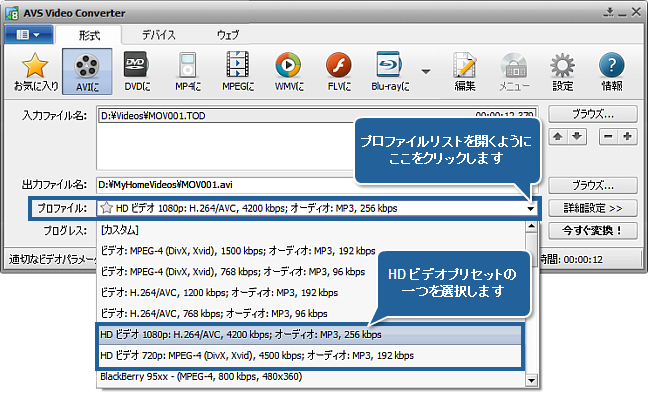Remove input file with minus button
Image resolution: width=648 pixels, height=395 pixels.
coord(608,137)
